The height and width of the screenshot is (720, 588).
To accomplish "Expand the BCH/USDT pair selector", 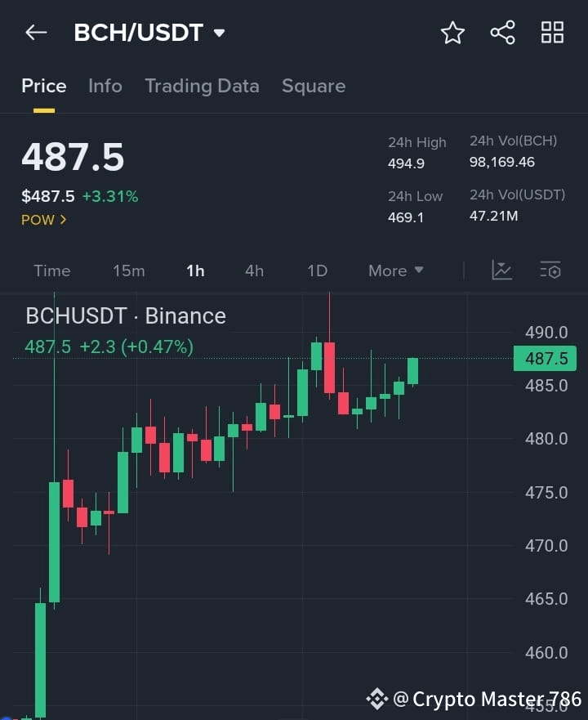I will coord(219,33).
